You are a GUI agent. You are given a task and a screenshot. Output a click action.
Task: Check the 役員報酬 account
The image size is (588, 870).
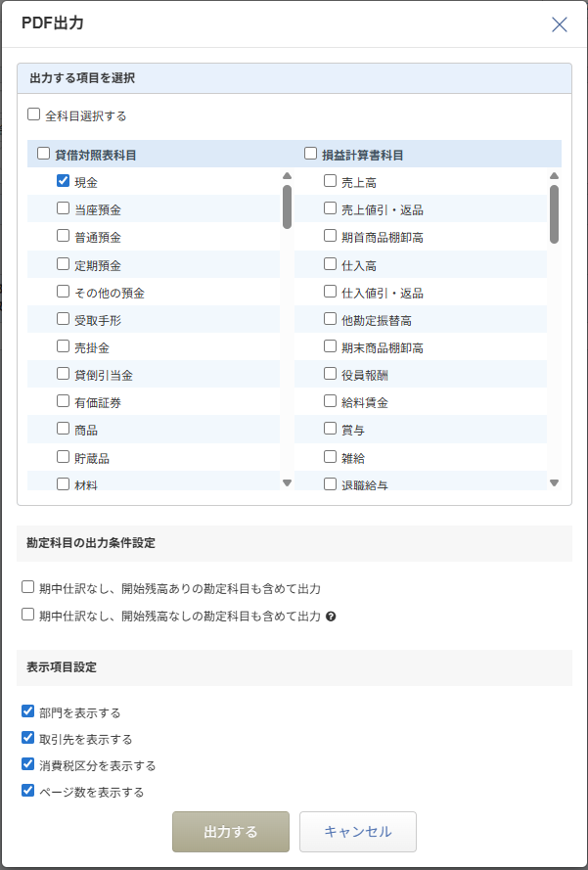(x=331, y=374)
